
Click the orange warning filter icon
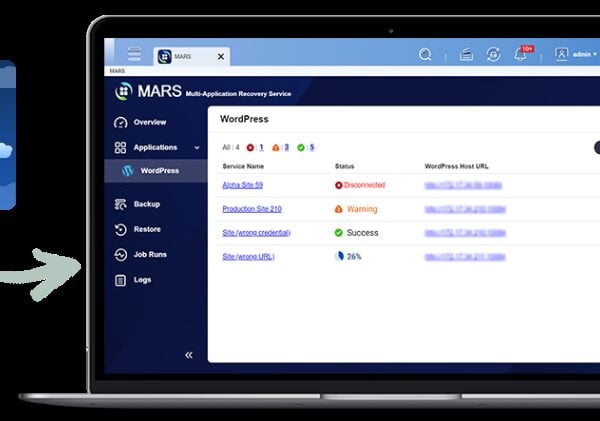click(276, 148)
